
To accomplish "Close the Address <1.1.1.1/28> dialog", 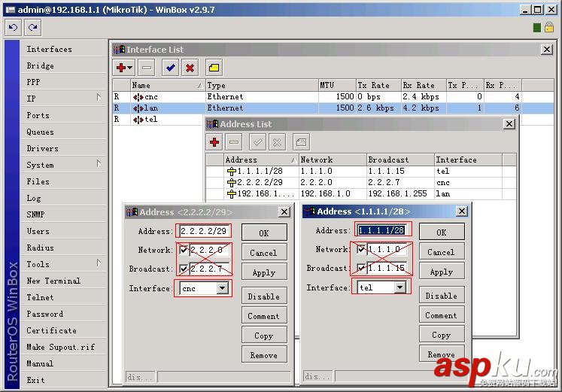I will pos(462,211).
